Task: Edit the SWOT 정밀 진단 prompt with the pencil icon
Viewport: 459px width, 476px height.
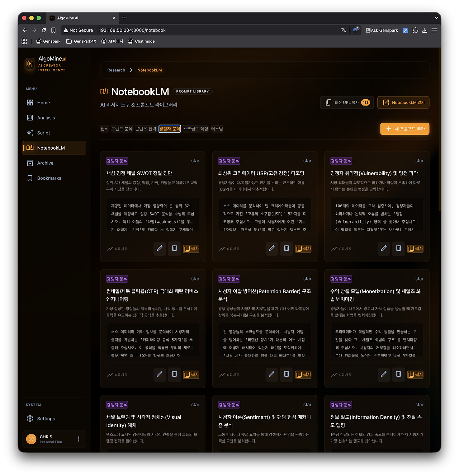Action: coord(160,249)
